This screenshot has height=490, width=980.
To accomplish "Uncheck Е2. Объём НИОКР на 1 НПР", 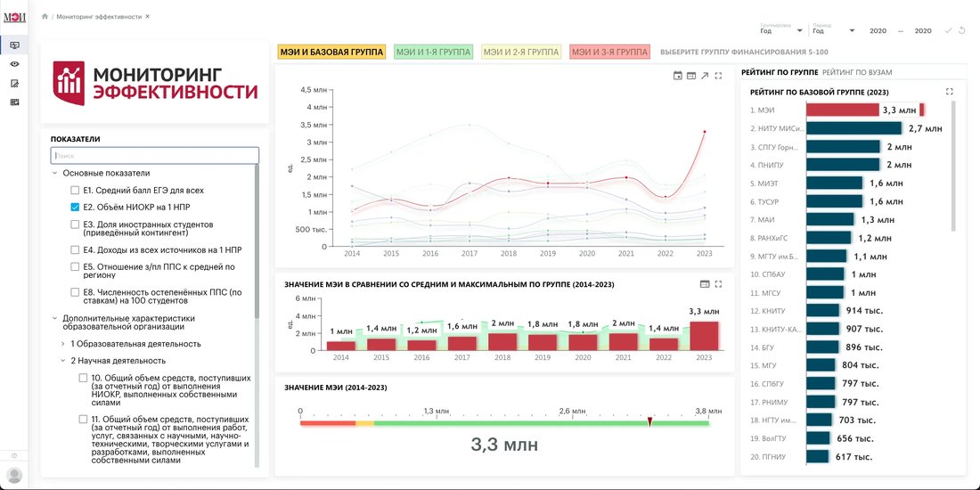I will [75, 207].
